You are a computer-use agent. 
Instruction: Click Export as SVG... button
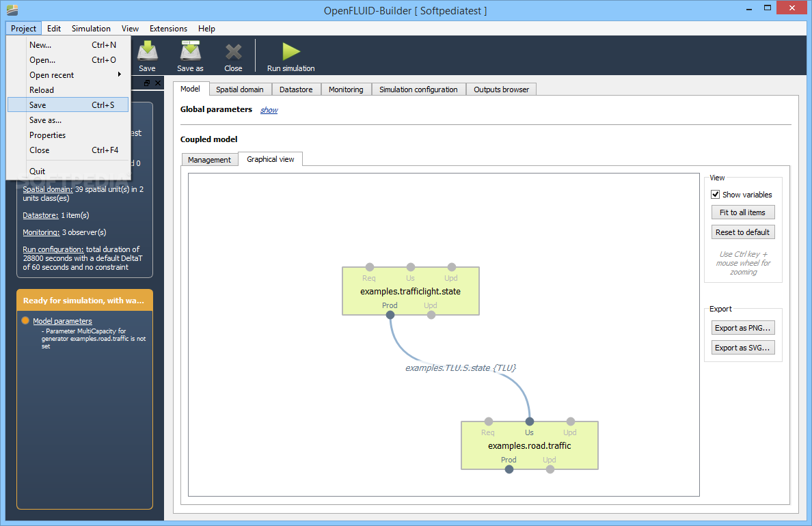pos(742,348)
